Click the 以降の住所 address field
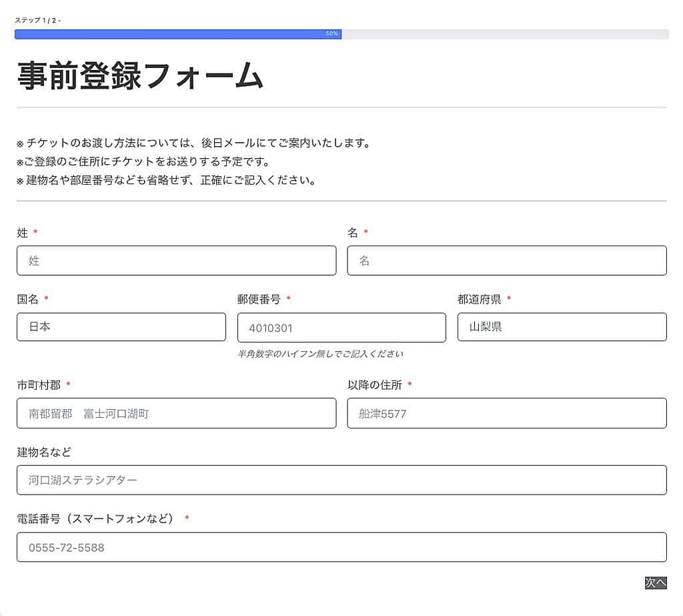 pos(506,413)
